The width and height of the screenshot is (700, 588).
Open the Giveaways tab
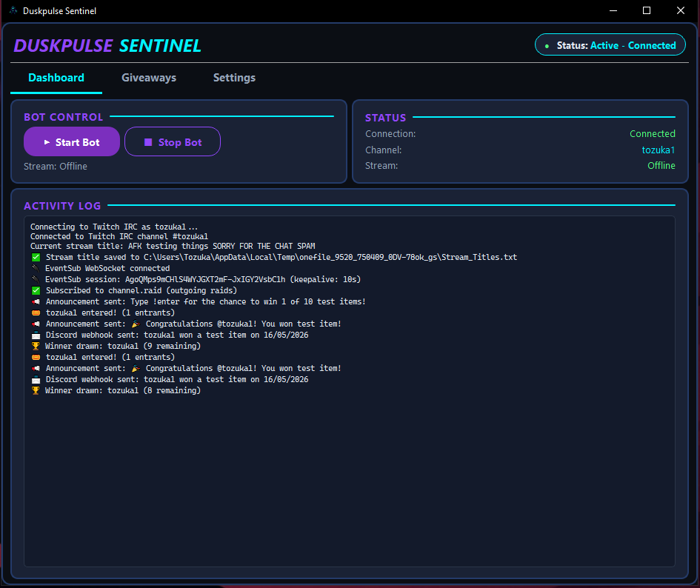coord(149,78)
